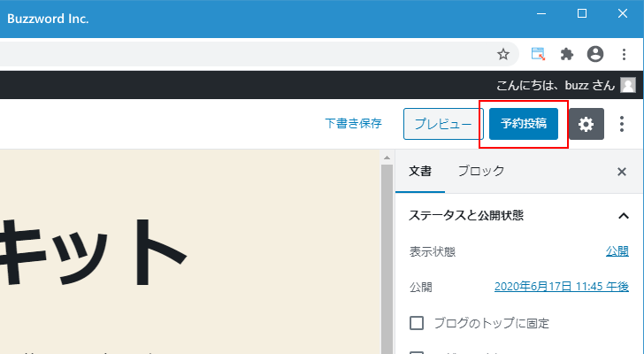This screenshot has height=354, width=644.
Task: Click the post title text キット
Action: click(x=93, y=252)
